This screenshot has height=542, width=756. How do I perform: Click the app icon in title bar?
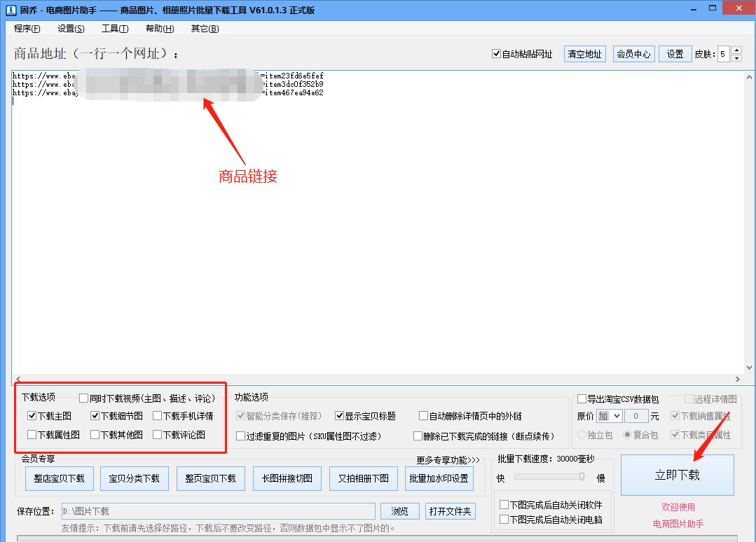[11, 10]
